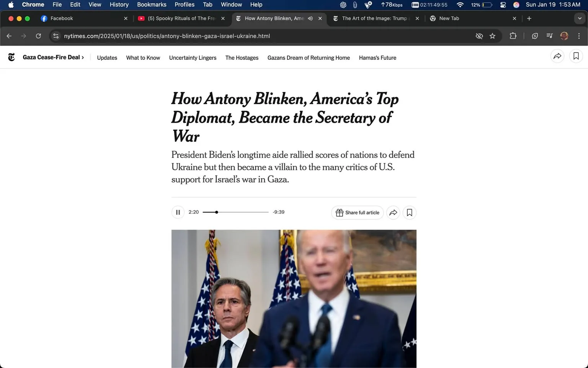Open The Hostages link

point(242,58)
